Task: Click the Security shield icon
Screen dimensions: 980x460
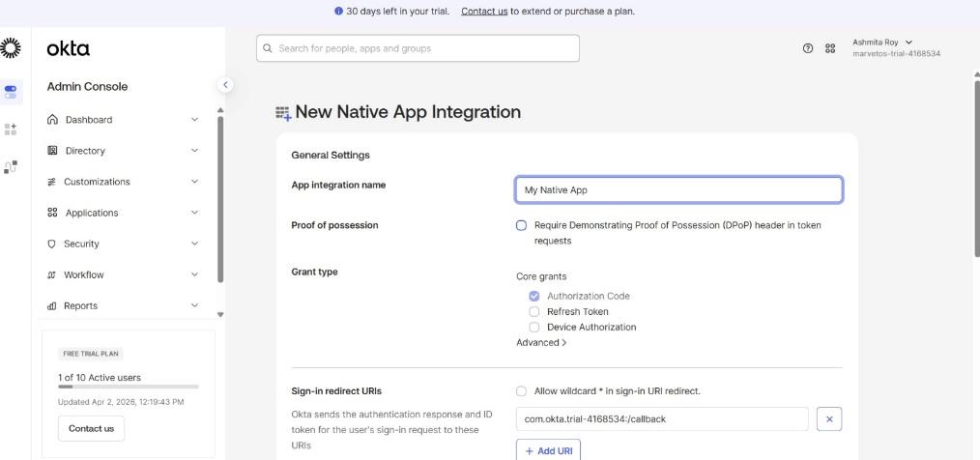Action: [52, 244]
